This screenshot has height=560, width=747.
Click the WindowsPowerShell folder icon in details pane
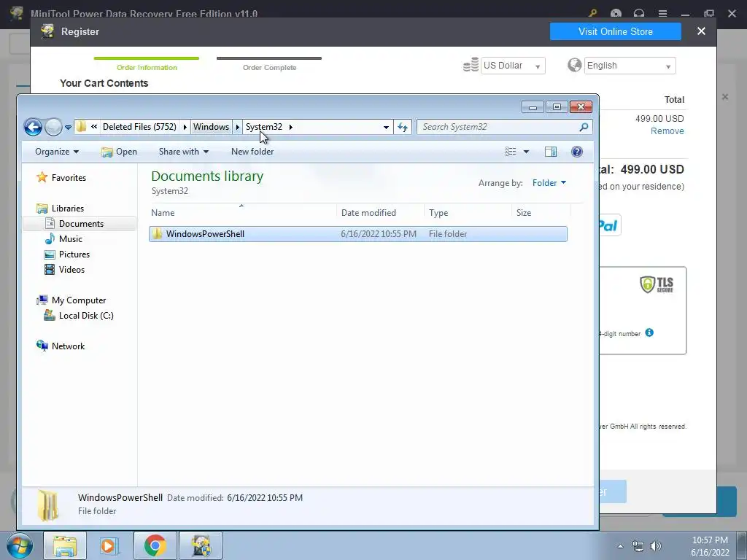point(47,505)
